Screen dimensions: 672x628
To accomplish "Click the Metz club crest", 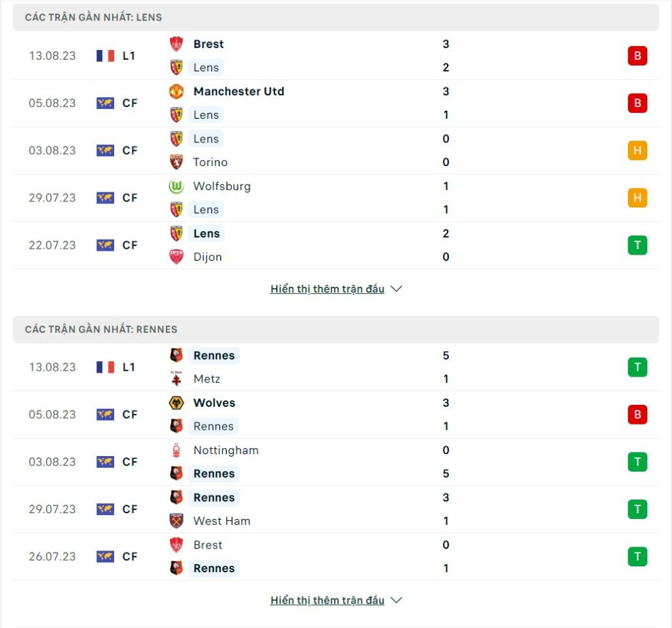I will point(176,379).
